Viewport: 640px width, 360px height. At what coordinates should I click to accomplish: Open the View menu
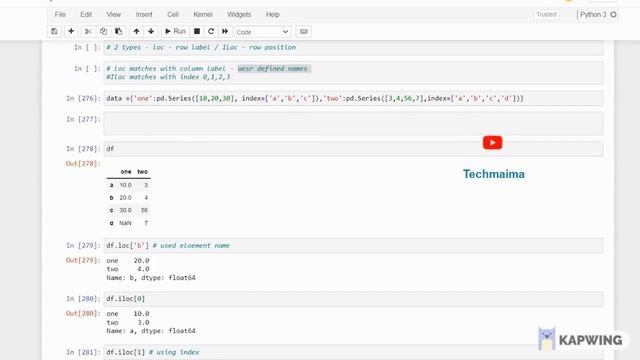point(113,14)
